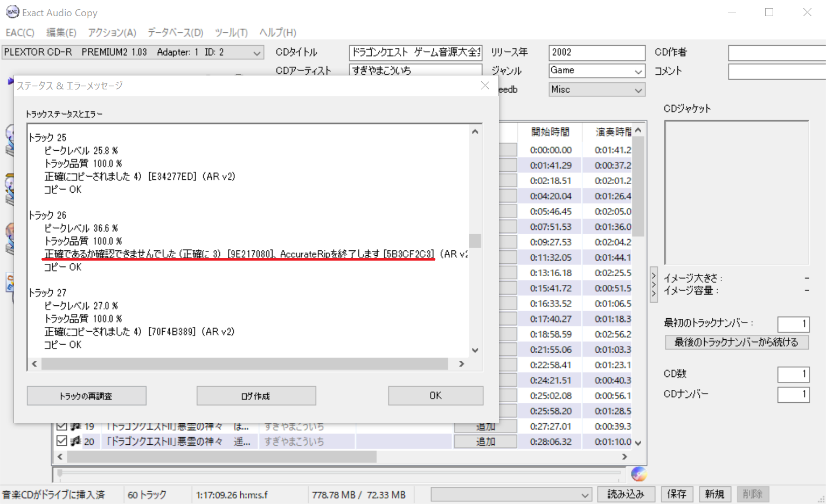
Task: Click the CDナンバー input field
Action: pos(793,395)
